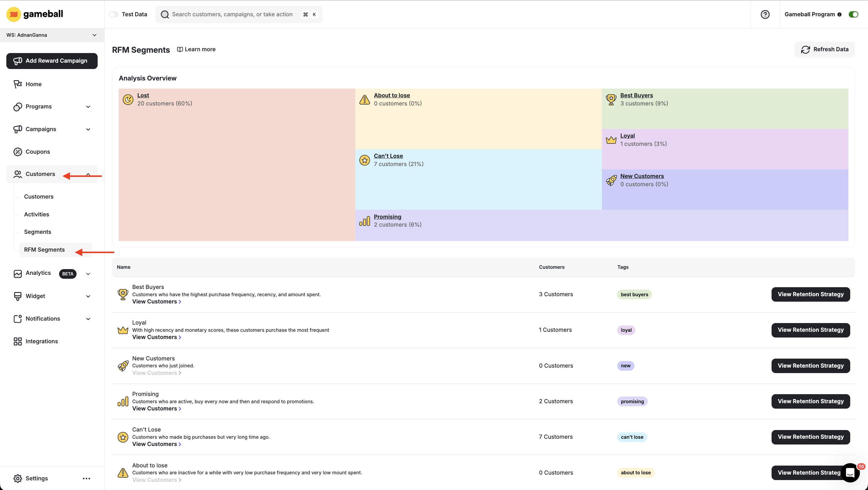Click View Customers under Best Buyers
Screen dimensions: 868x490
coord(155,301)
